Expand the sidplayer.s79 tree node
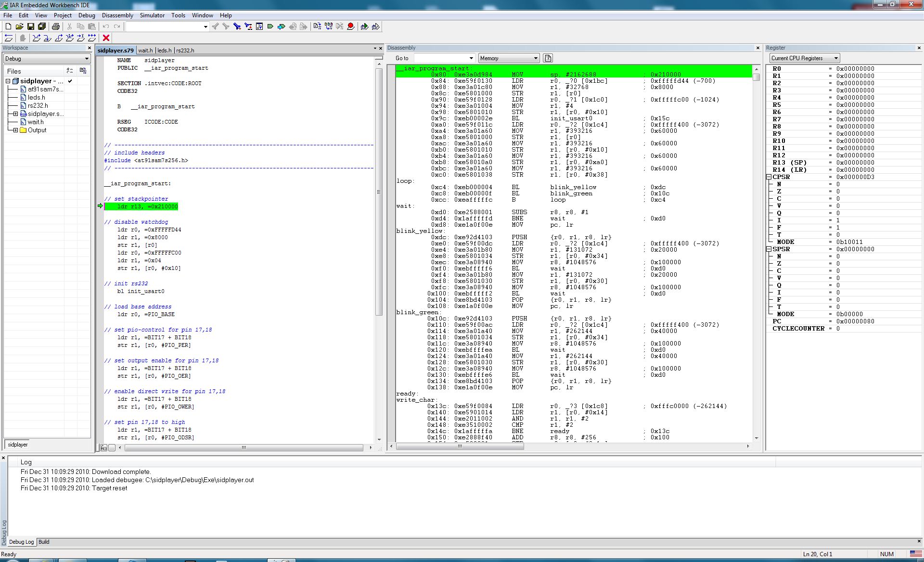Screen dimensions: 924x562 [x=15, y=114]
